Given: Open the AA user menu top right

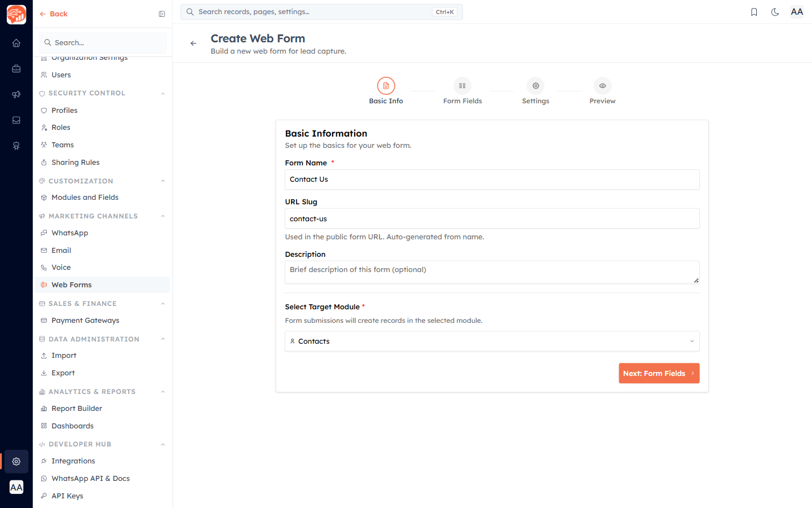Looking at the screenshot, I should (797, 12).
